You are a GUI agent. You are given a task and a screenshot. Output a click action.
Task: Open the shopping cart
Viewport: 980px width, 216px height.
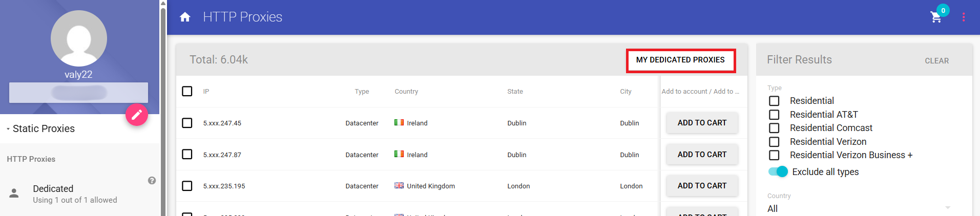(936, 17)
